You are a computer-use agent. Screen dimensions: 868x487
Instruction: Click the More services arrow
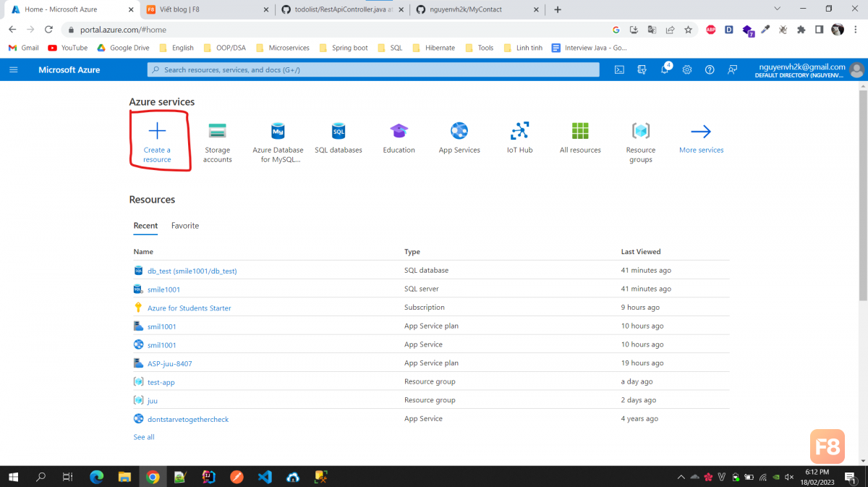coord(701,131)
